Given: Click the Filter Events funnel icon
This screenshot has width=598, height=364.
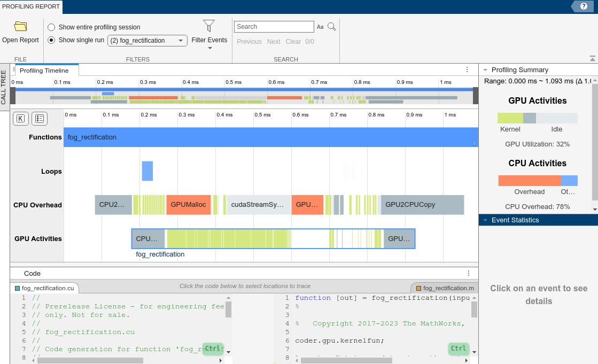Looking at the screenshot, I should tap(209, 26).
